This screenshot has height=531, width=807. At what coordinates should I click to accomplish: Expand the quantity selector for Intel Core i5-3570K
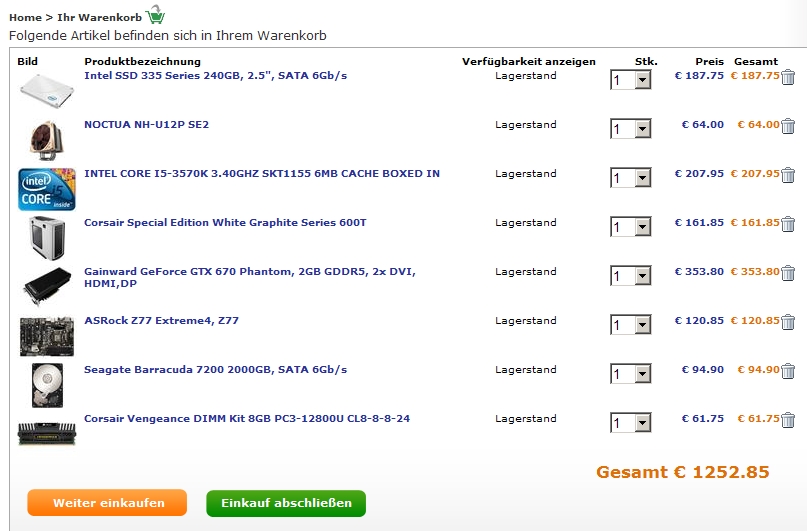[x=642, y=178]
